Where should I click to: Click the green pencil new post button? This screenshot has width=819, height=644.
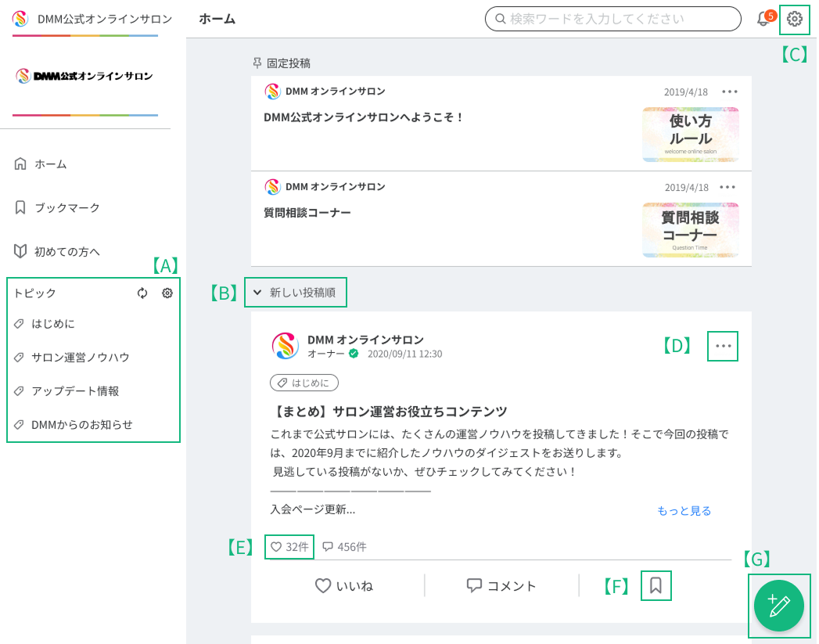(778, 606)
